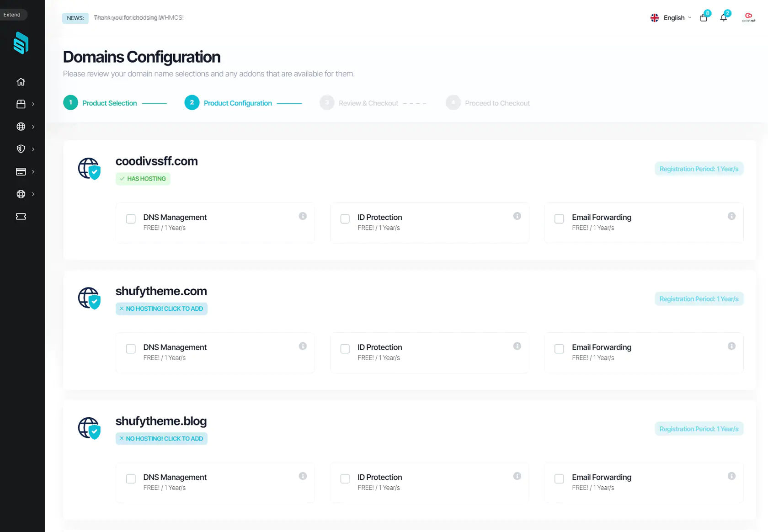Tick ID Protection for shufytheme.blog
The width and height of the screenshot is (768, 532).
(x=345, y=479)
